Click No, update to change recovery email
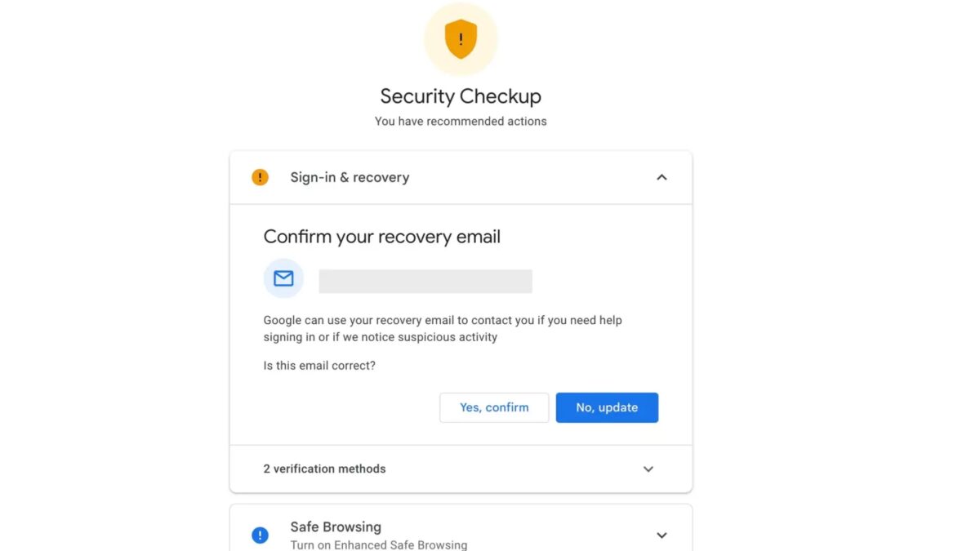 point(607,407)
